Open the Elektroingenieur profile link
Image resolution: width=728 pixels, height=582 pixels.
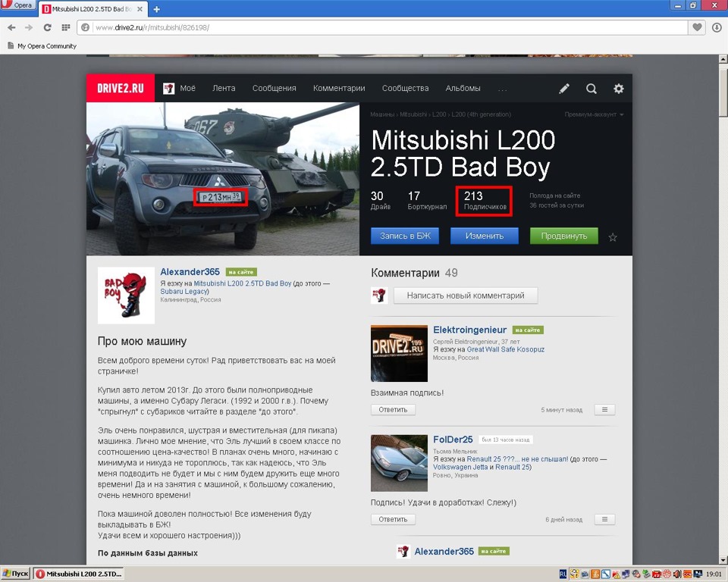pos(469,330)
